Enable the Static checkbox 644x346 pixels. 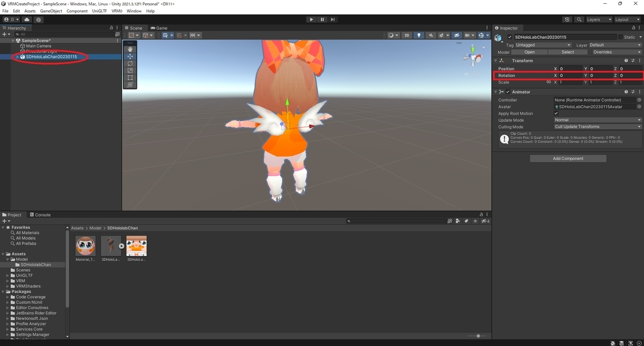pyautogui.click(x=620, y=37)
